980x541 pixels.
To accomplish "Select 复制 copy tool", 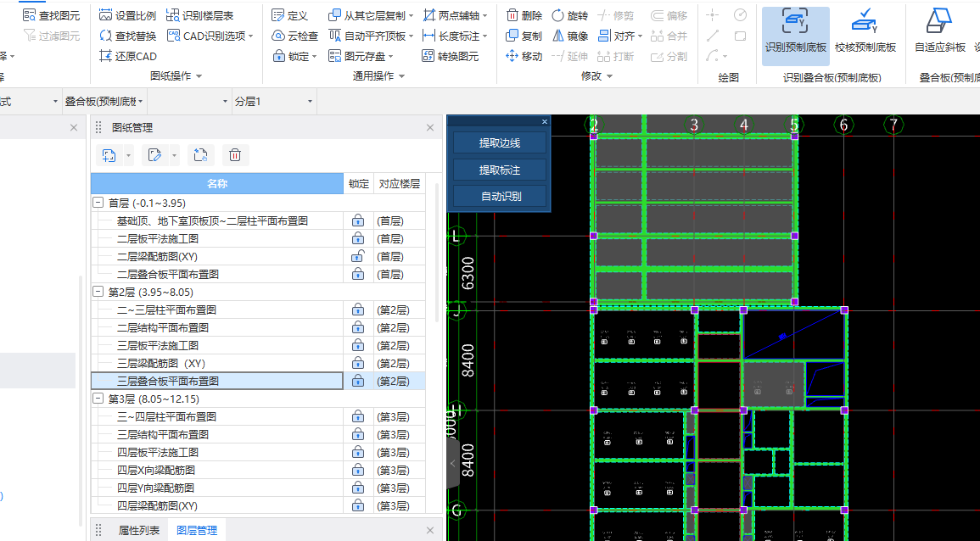I will pos(524,36).
